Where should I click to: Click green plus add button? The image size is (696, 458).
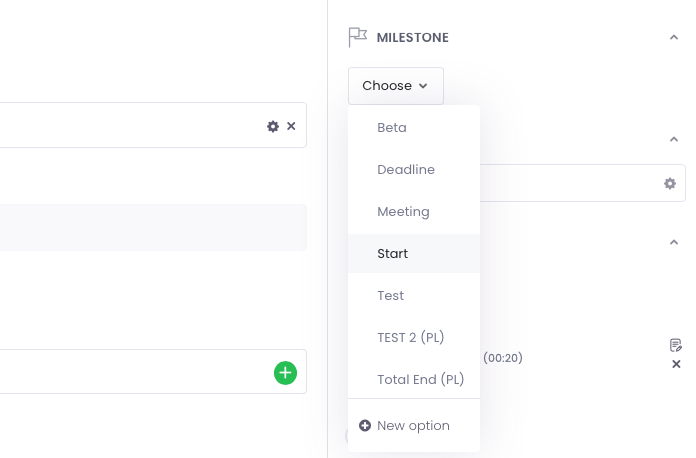click(x=285, y=373)
